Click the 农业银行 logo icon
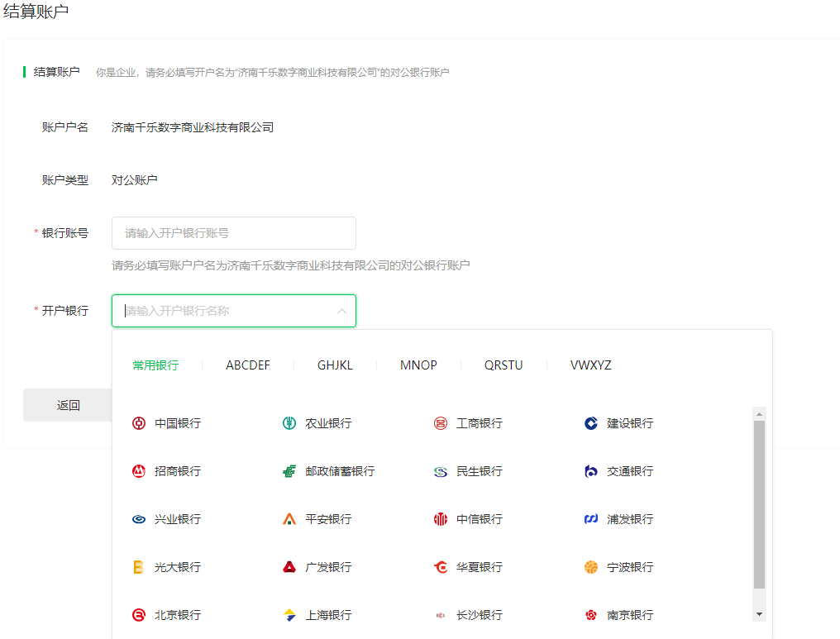 [289, 423]
